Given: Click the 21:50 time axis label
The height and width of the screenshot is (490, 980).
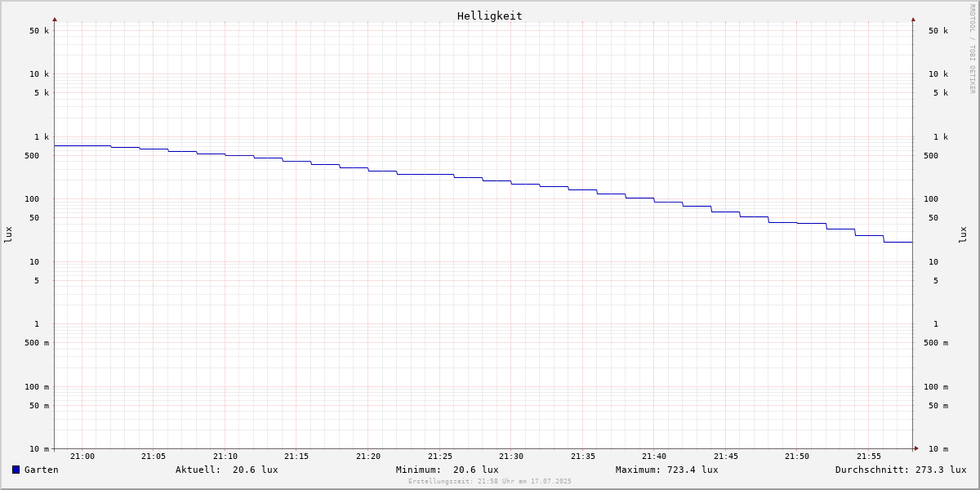Looking at the screenshot, I should [x=797, y=457].
